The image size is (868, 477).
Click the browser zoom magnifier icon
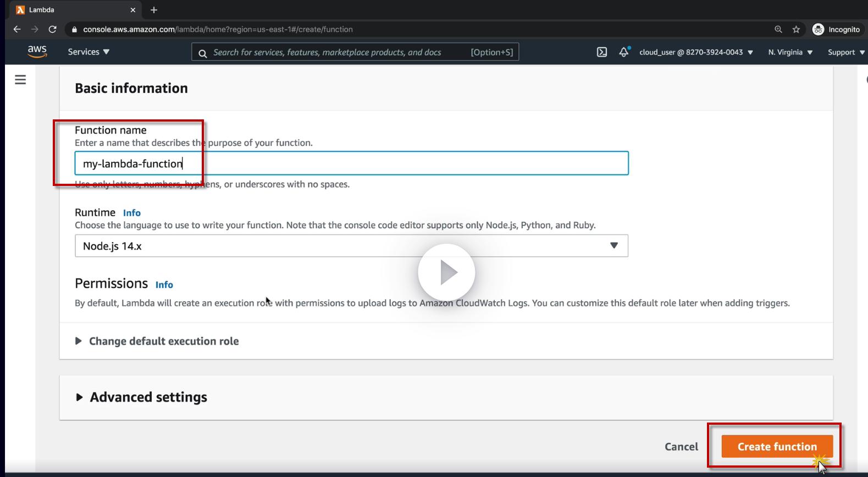pyautogui.click(x=778, y=29)
